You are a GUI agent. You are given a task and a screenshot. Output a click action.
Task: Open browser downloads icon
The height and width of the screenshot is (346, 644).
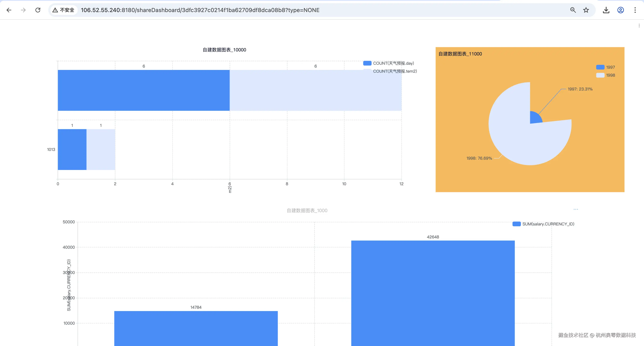[x=606, y=10]
